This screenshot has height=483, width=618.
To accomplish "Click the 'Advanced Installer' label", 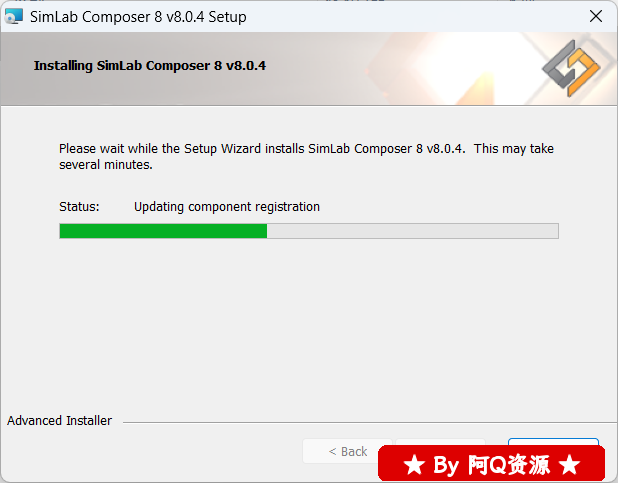I will (x=59, y=421).
